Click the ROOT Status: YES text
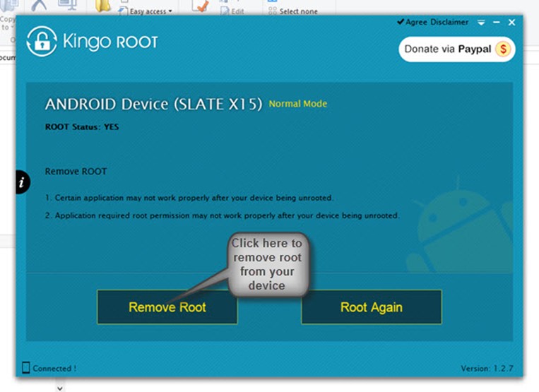539x392 pixels. coord(82,126)
